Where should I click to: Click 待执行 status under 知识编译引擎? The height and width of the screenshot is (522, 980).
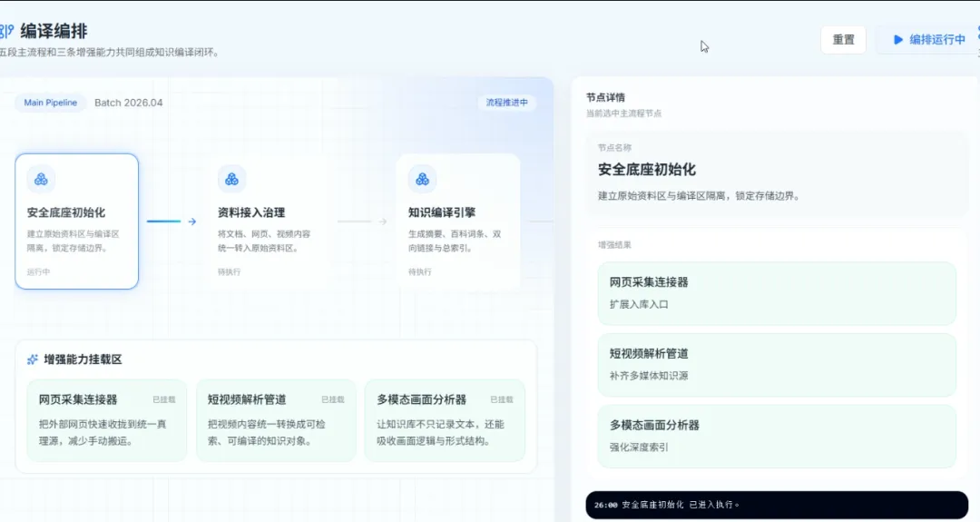[419, 272]
